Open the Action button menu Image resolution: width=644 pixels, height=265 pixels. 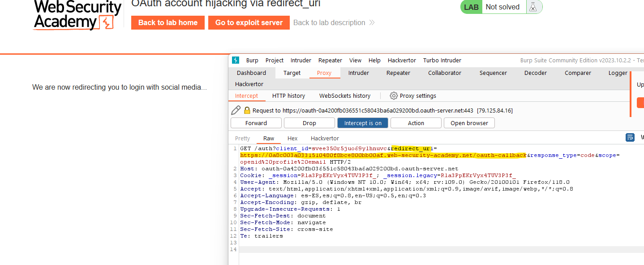pos(416,123)
